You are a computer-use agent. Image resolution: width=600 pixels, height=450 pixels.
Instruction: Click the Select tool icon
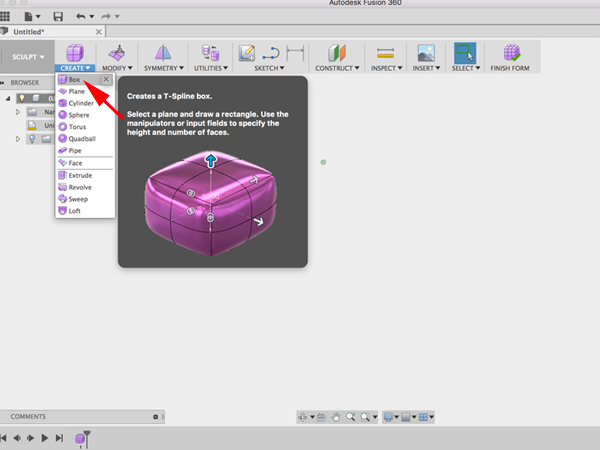click(x=465, y=53)
